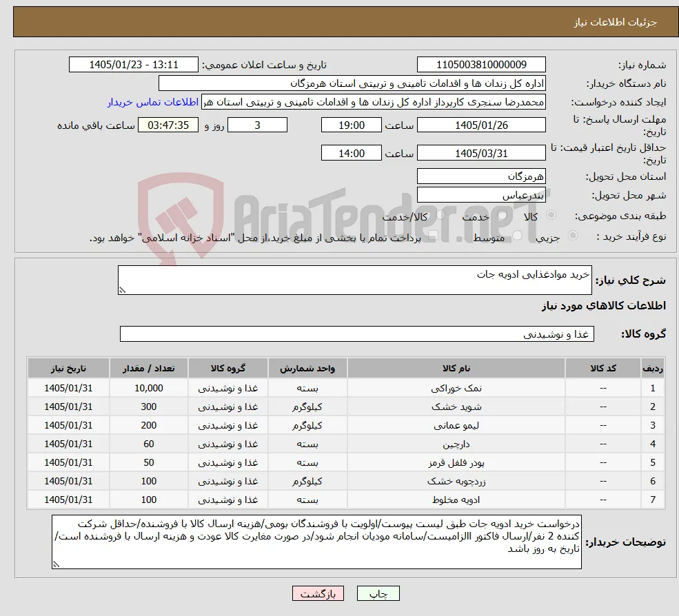Click the general description text area
This screenshot has height=616, width=679.
point(354,280)
